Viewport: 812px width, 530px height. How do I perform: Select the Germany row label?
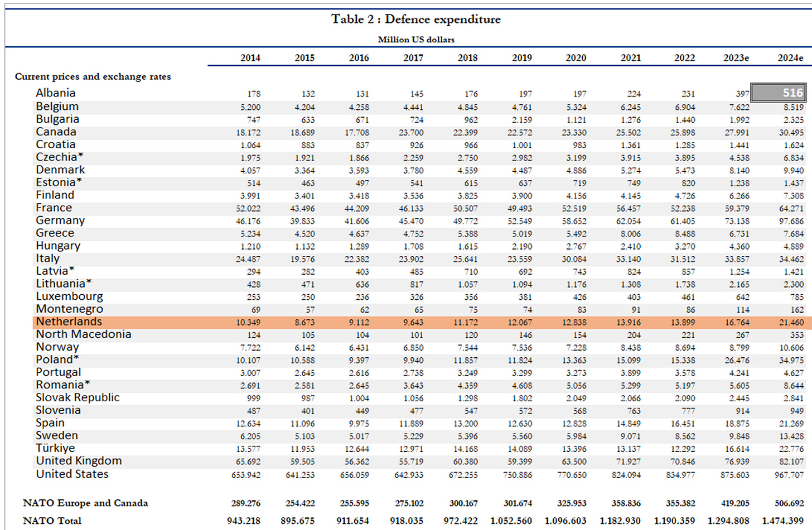[60, 221]
